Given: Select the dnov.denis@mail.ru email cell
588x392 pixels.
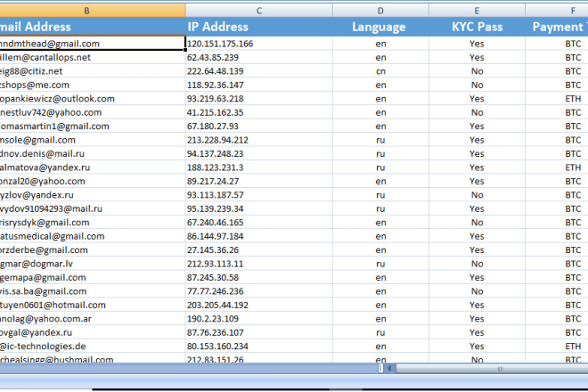Looking at the screenshot, I should point(93,154).
